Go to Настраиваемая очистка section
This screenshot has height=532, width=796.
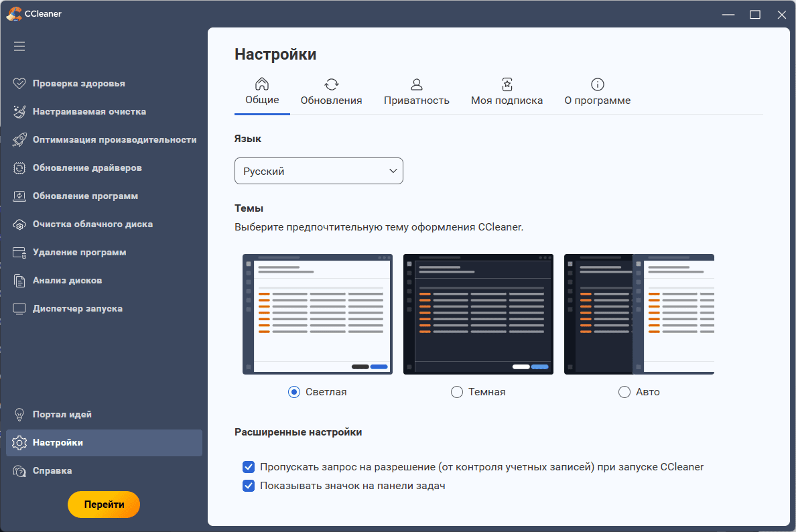tap(104, 112)
